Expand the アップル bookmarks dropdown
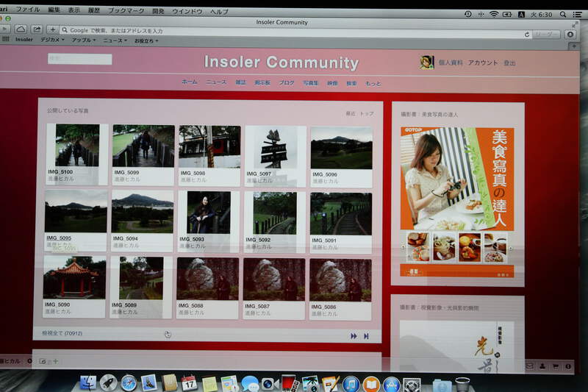 pos(83,40)
